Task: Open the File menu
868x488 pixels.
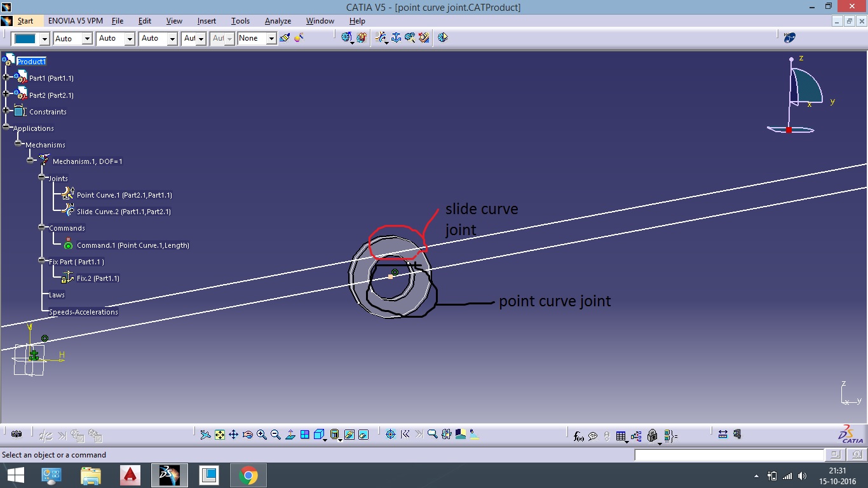Action: (118, 21)
